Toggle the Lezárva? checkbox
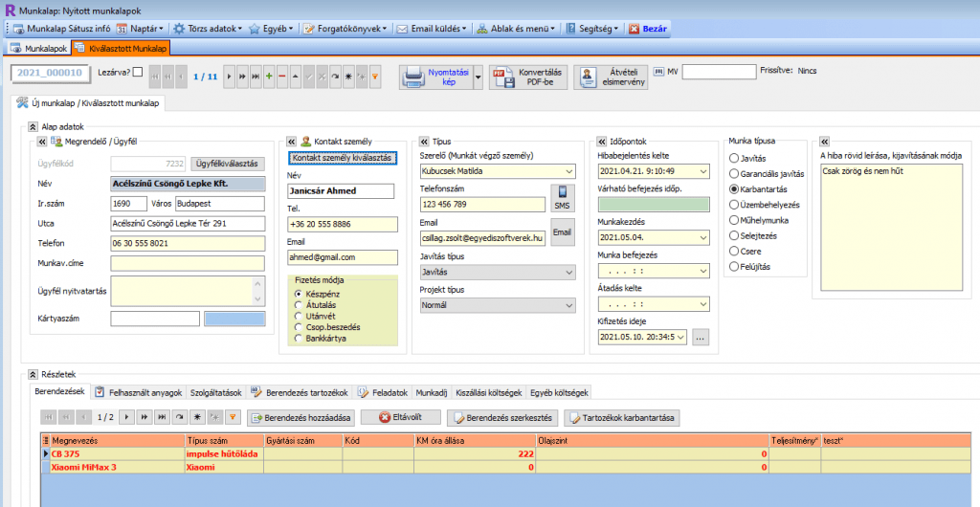The image size is (980, 507). tap(138, 72)
